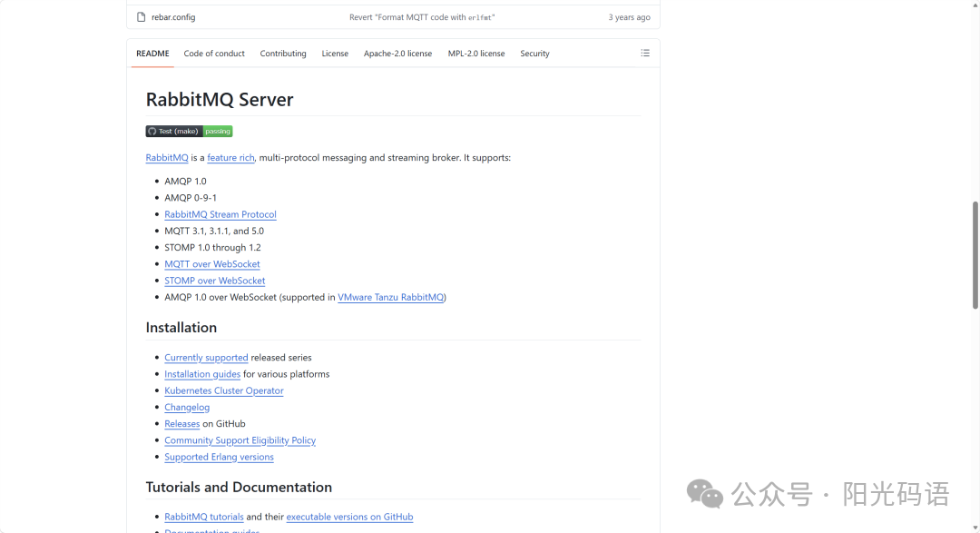Follow the RabbitMQ link in intro sentence
This screenshot has height=533, width=980.
pos(167,158)
